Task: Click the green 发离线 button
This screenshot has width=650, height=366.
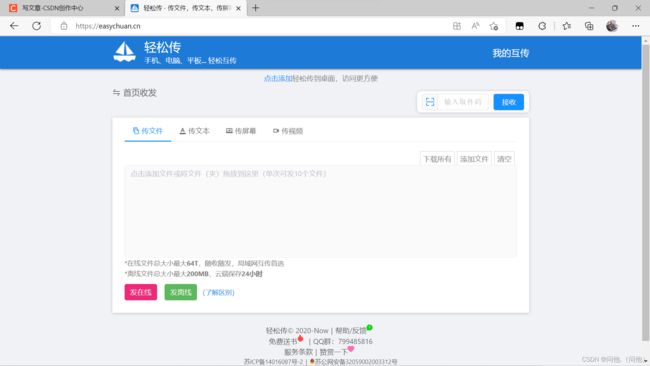Action: point(181,292)
